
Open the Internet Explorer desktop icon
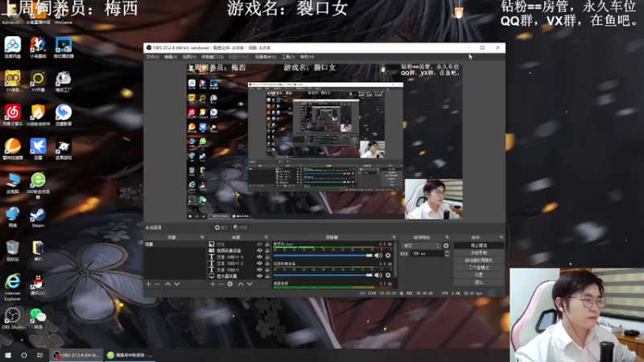(x=13, y=287)
